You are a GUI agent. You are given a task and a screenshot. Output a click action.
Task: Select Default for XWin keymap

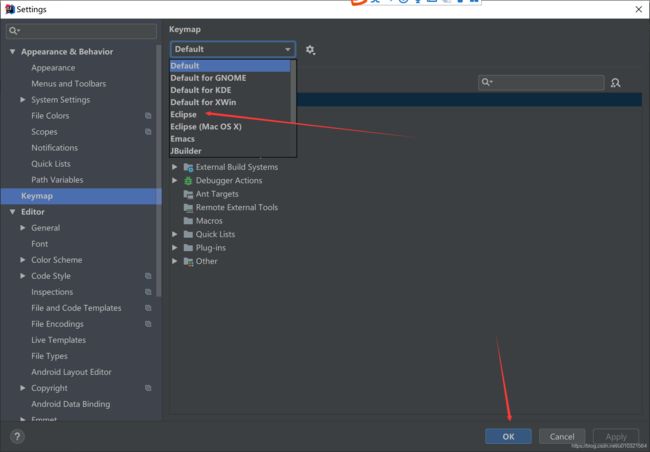(230, 102)
